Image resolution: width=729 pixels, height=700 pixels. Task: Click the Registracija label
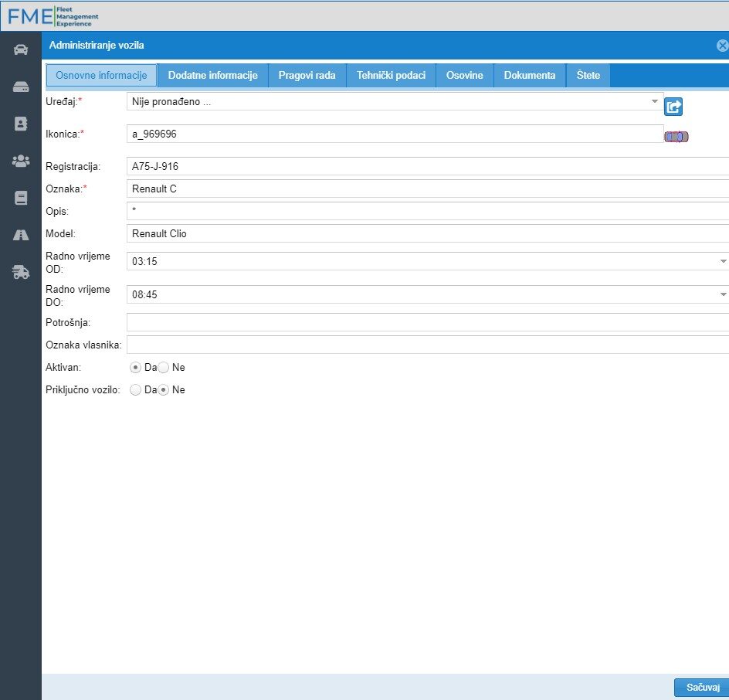click(x=73, y=167)
